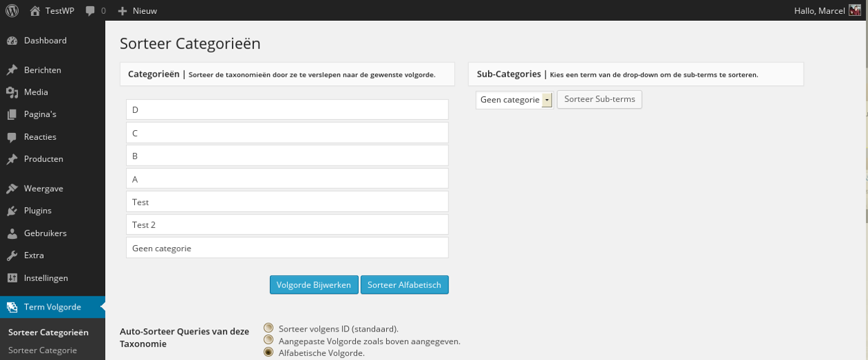
Task: Open Gebruikers users icon in sidebar
Action: coord(12,233)
